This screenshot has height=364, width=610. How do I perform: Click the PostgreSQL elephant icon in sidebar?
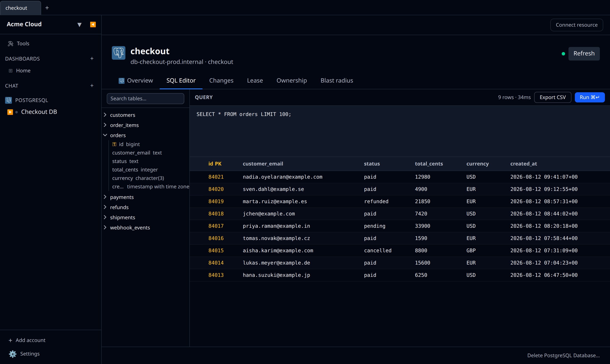pos(9,100)
